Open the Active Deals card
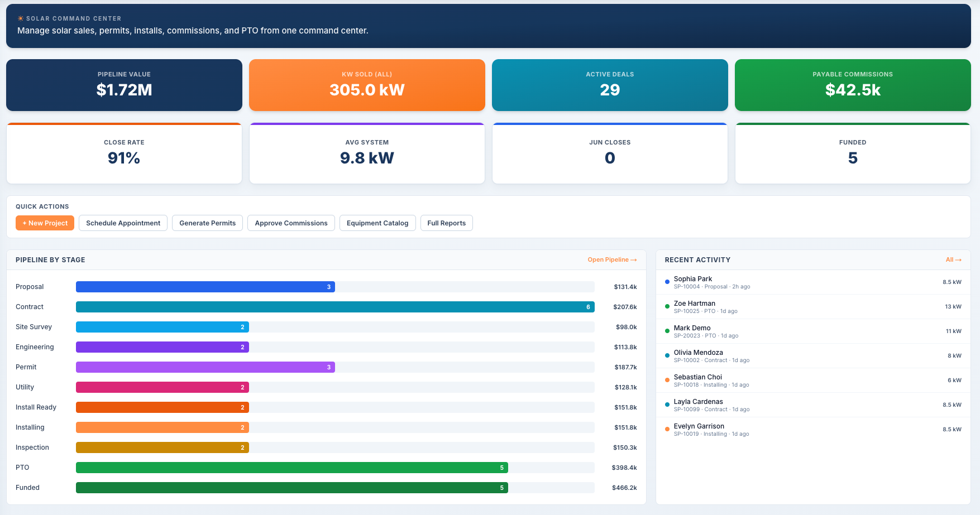Image resolution: width=980 pixels, height=515 pixels. [x=610, y=85]
